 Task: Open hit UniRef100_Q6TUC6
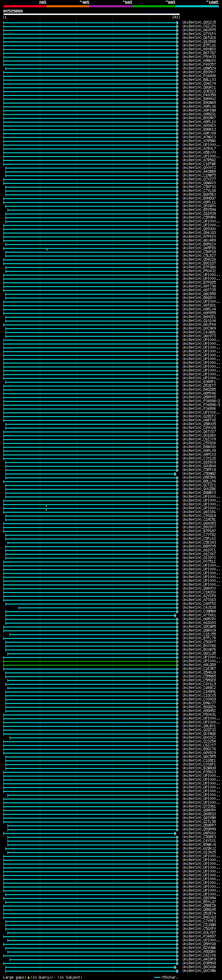click(x=199, y=38)
